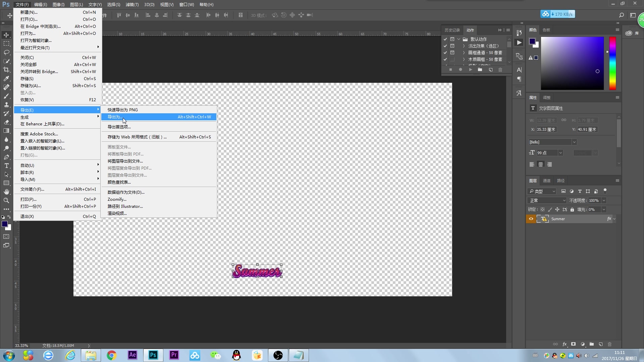
Task: Expand the 淡出效果 action item
Action: click(x=464, y=46)
